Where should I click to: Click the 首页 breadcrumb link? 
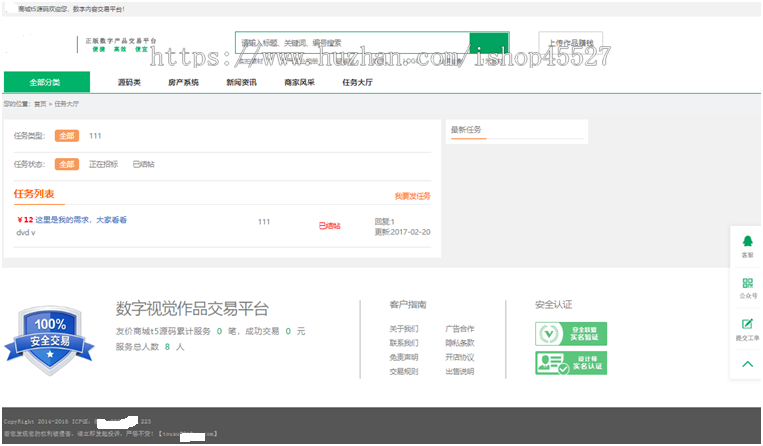click(x=40, y=104)
